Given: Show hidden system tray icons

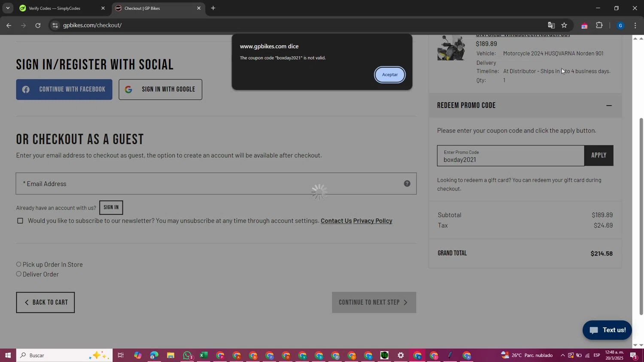Looking at the screenshot, I should 562,355.
